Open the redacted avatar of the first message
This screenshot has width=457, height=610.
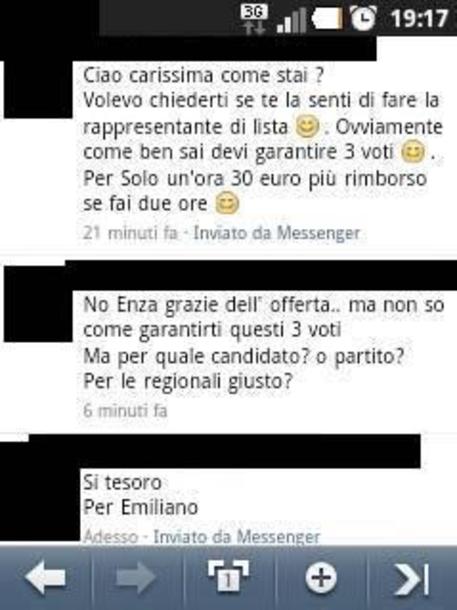38,89
